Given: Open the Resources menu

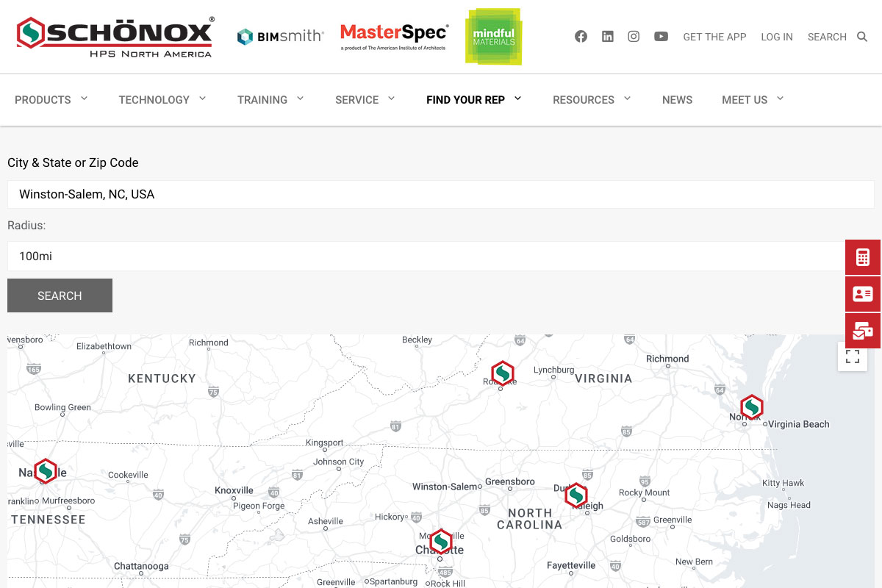Looking at the screenshot, I should point(591,100).
